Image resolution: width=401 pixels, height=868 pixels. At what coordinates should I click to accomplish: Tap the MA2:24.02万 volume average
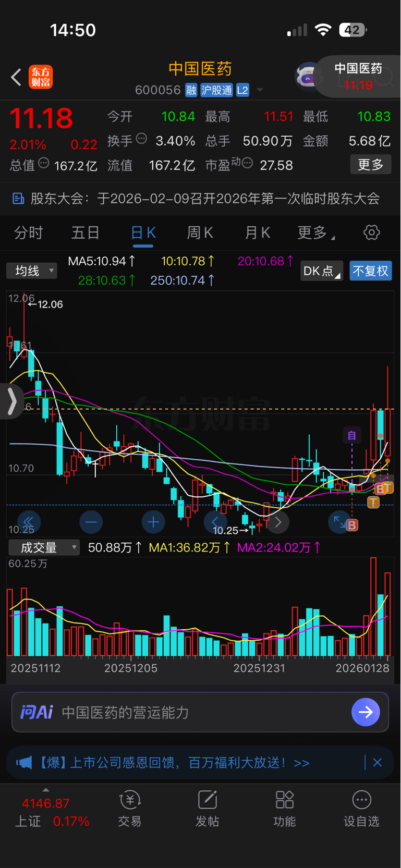(279, 547)
